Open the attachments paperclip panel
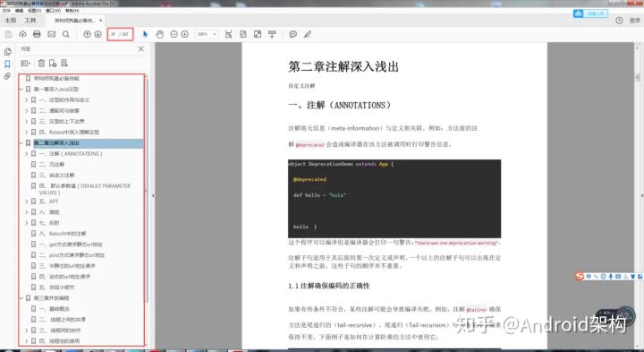 [7, 76]
